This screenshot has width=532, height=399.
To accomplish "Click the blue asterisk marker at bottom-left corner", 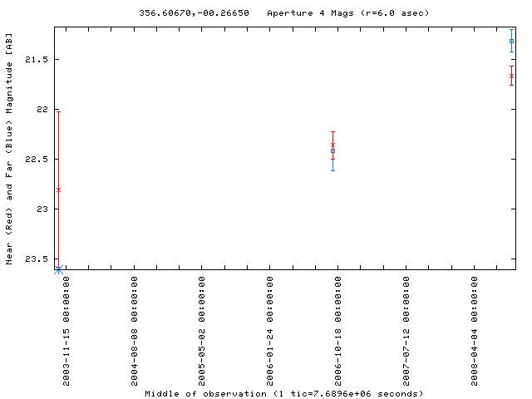I will [x=58, y=269].
